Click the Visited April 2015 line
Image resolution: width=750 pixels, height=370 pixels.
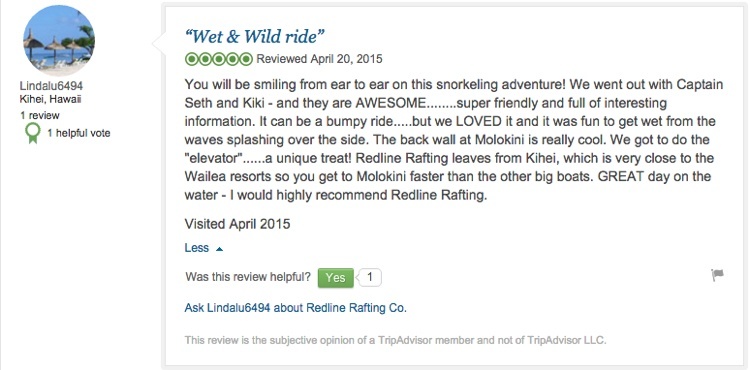237,224
